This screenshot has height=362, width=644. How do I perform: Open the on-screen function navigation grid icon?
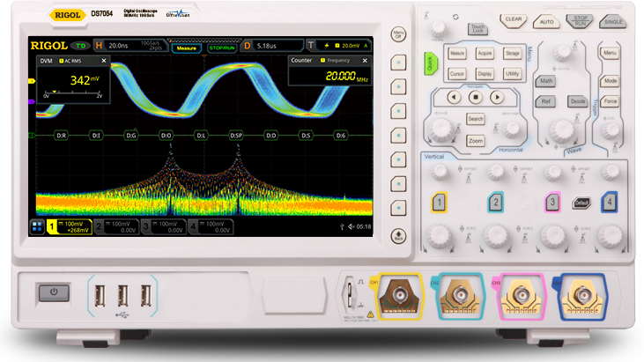(x=37, y=227)
